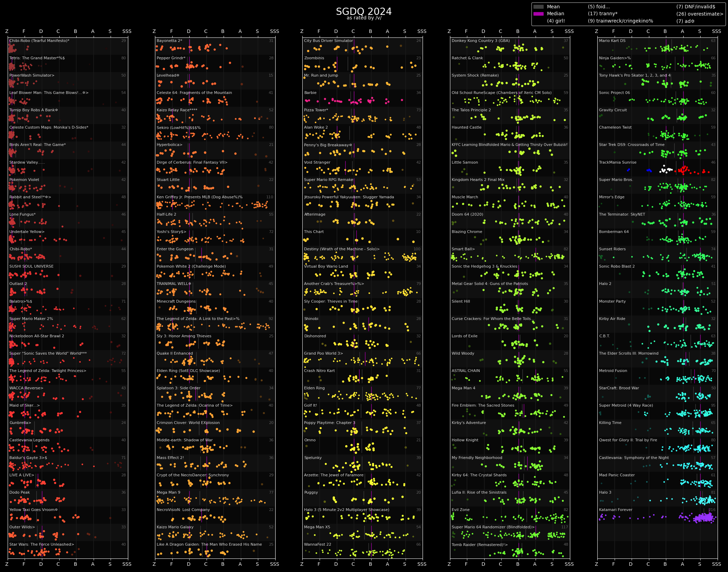The height and width of the screenshot is (572, 728).
Task: Click the This Chart row label
Action: [314, 232]
